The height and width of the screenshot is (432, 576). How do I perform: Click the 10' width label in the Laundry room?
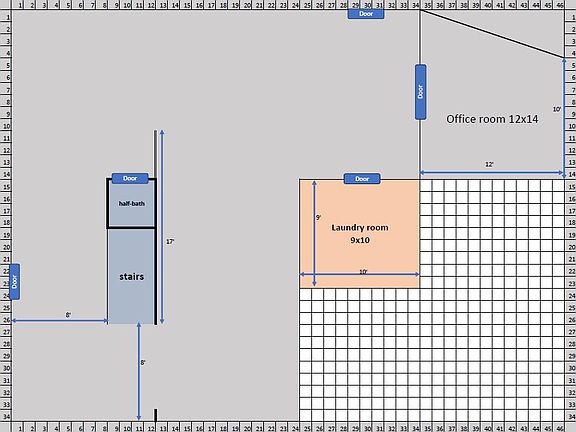[x=363, y=271]
